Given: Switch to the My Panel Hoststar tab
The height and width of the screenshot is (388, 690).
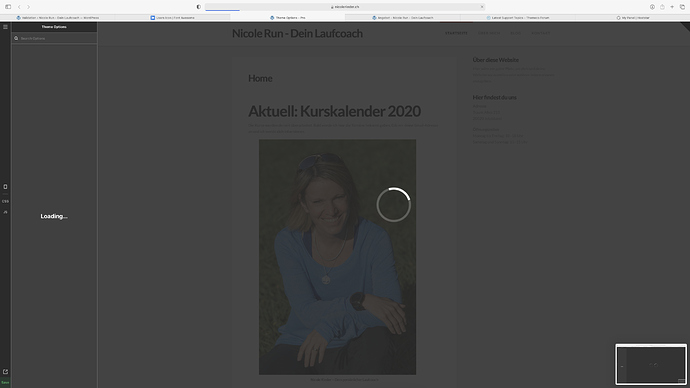Looking at the screenshot, I should [x=633, y=18].
